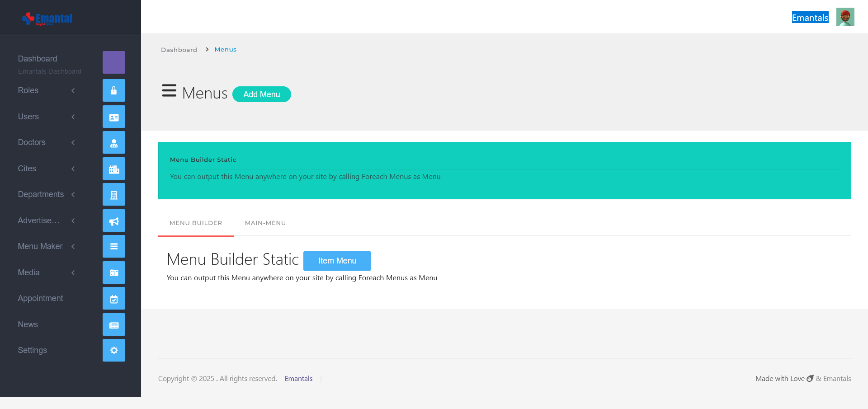The width and height of the screenshot is (868, 409).
Task: Click the Add Menu button
Action: click(261, 94)
